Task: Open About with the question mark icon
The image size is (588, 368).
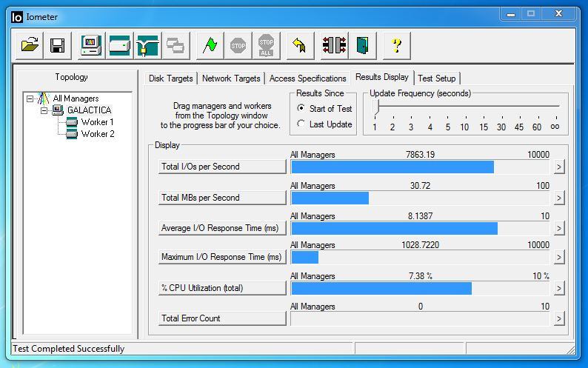Action: (397, 45)
